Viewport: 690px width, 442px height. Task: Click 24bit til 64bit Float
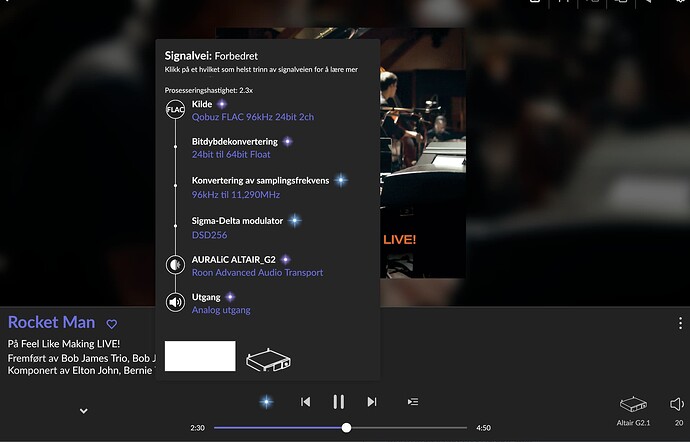pos(231,155)
